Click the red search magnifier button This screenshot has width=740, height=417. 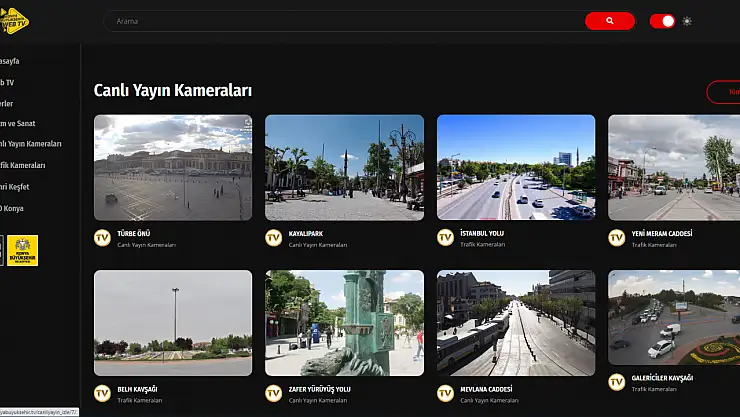click(610, 21)
